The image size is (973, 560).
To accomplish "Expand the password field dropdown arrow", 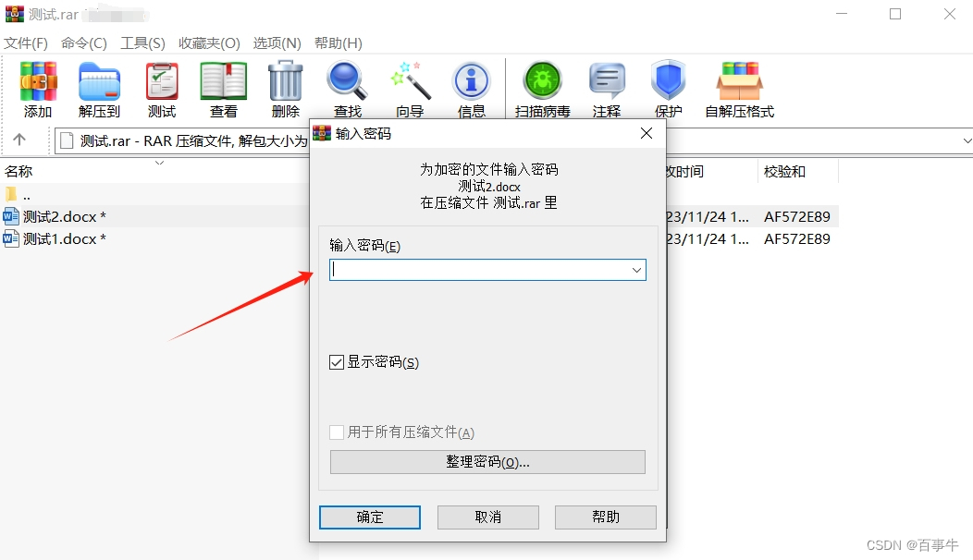I will point(636,270).
